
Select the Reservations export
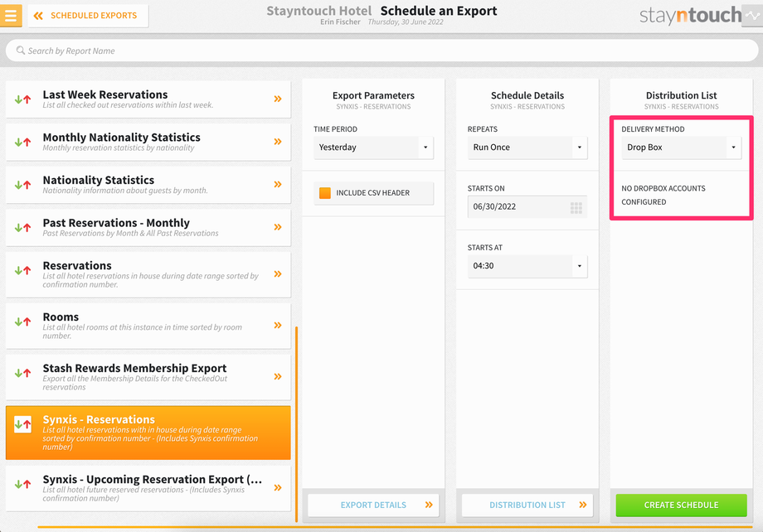[148, 274]
